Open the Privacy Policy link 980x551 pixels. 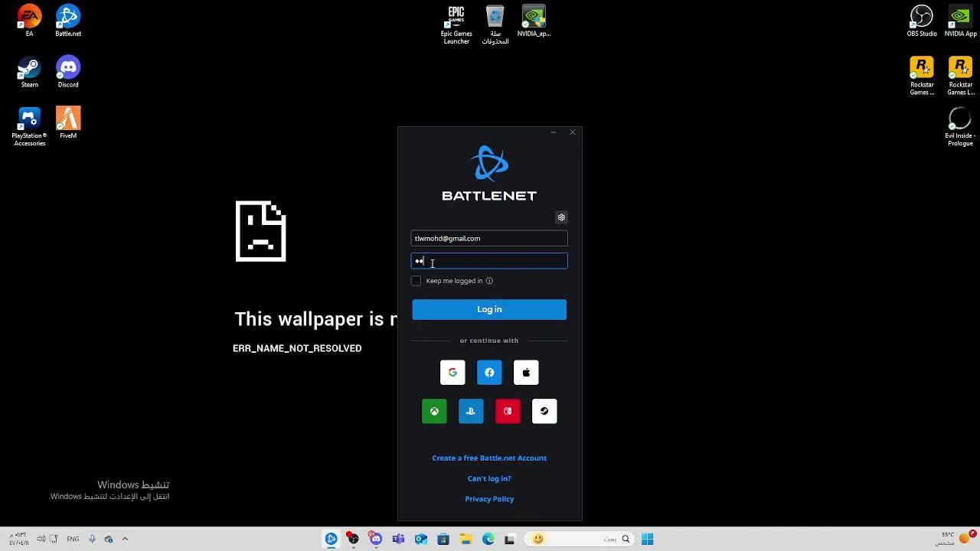pos(489,499)
